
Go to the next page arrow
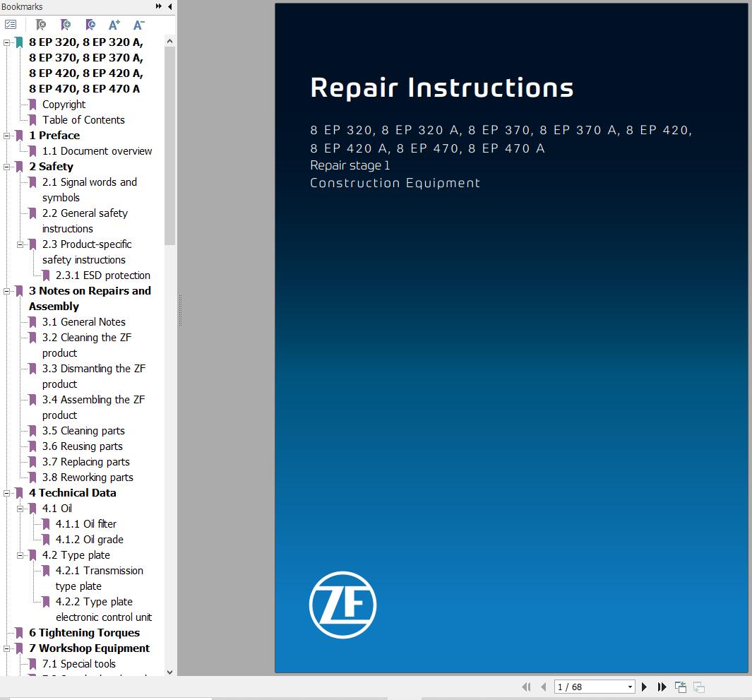(x=645, y=687)
